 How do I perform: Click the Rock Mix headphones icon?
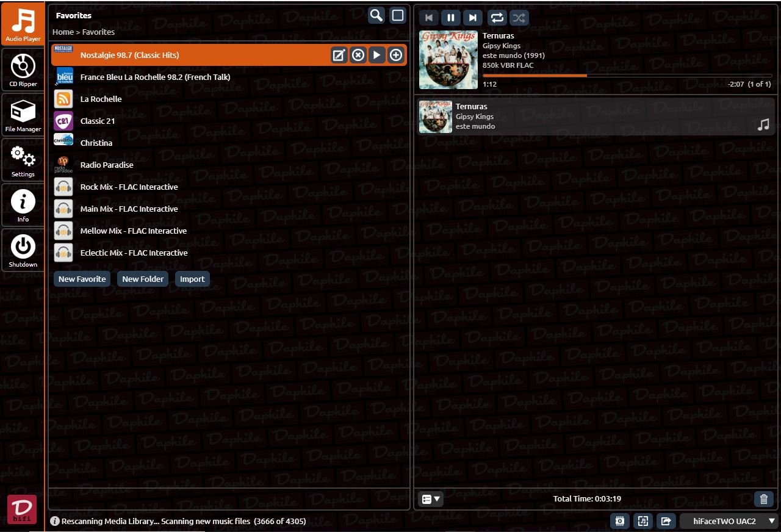tap(63, 187)
